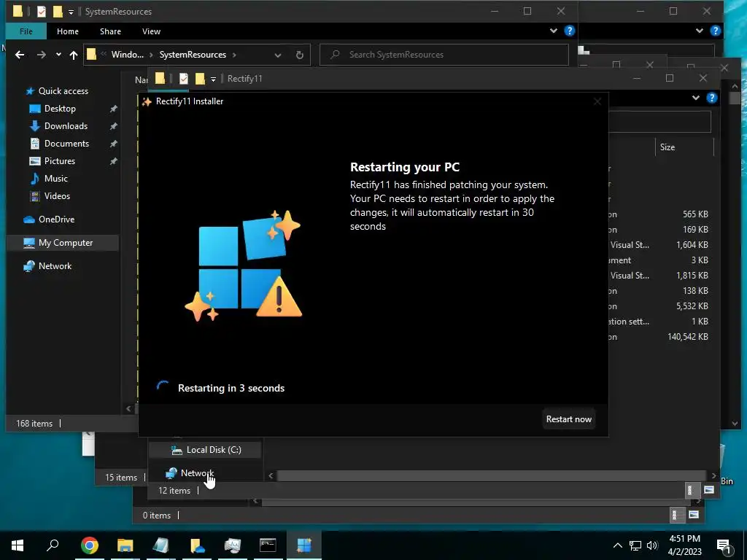Image resolution: width=747 pixels, height=560 pixels.
Task: Click the scroll right arrow in Rectify11 window
Action: [713, 475]
